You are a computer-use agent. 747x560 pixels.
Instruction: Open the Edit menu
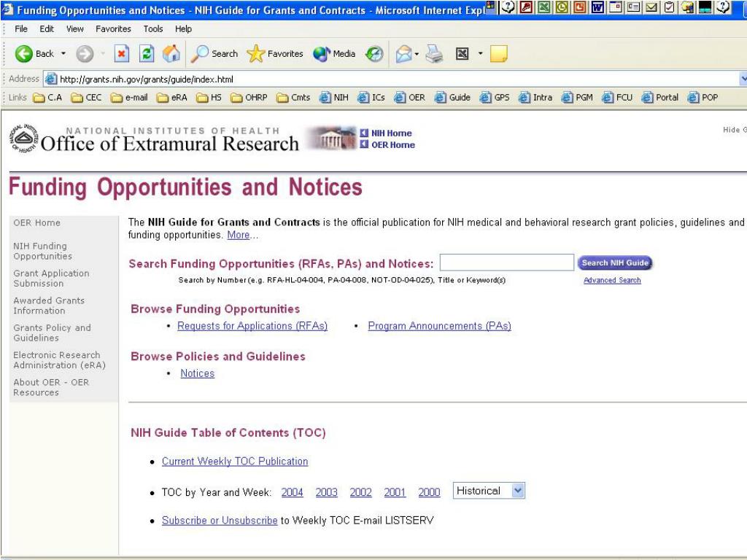pos(47,29)
